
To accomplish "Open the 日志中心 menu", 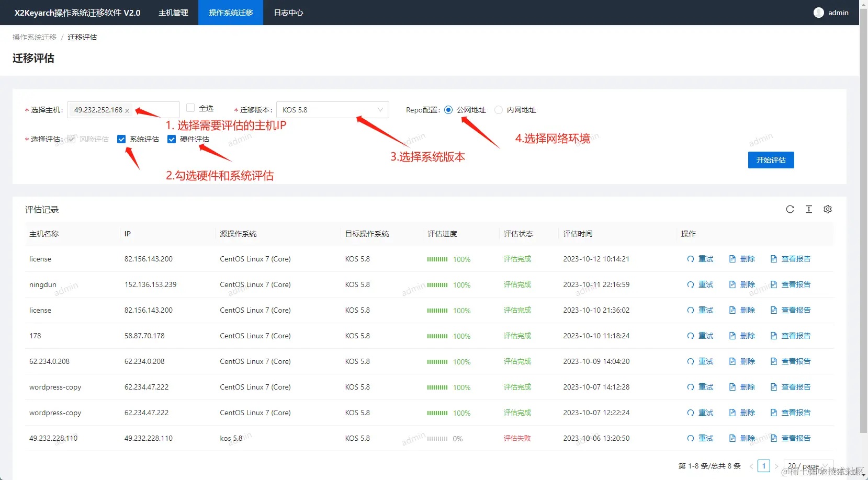I will (x=287, y=12).
